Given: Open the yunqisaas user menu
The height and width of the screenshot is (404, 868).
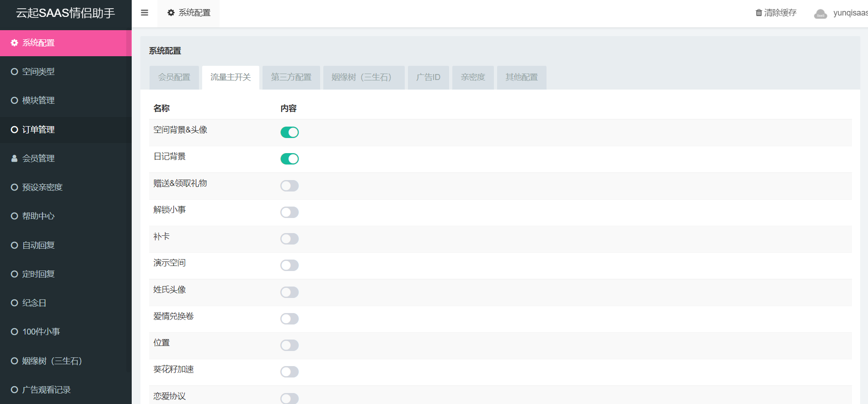Looking at the screenshot, I should tap(841, 13).
